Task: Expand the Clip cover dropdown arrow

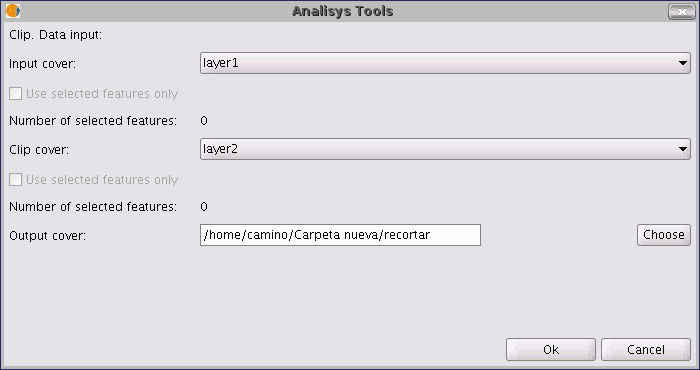Action: pyautogui.click(x=683, y=149)
